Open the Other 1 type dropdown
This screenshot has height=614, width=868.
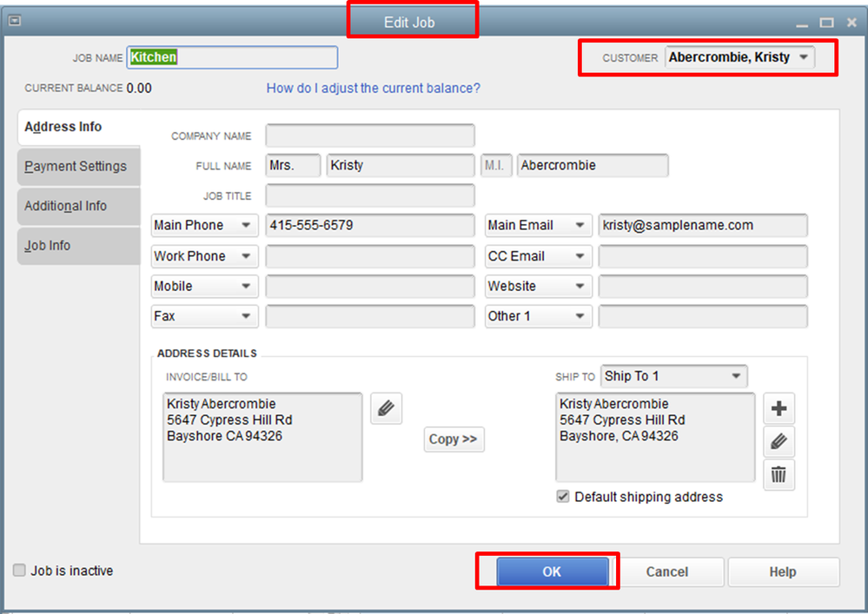(x=538, y=316)
